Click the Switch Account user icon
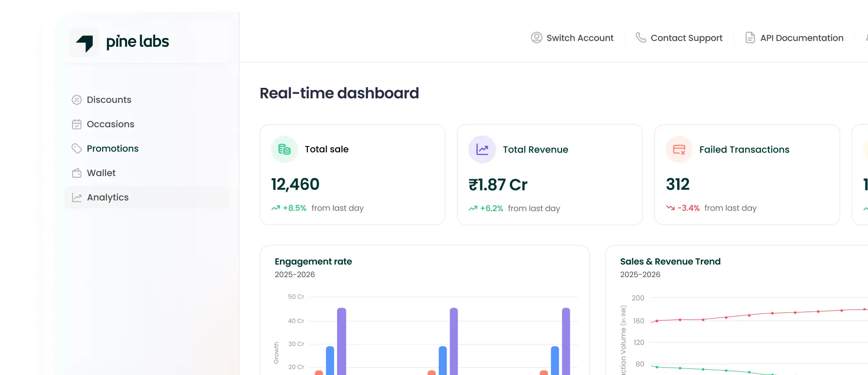868x375 pixels. (x=537, y=38)
